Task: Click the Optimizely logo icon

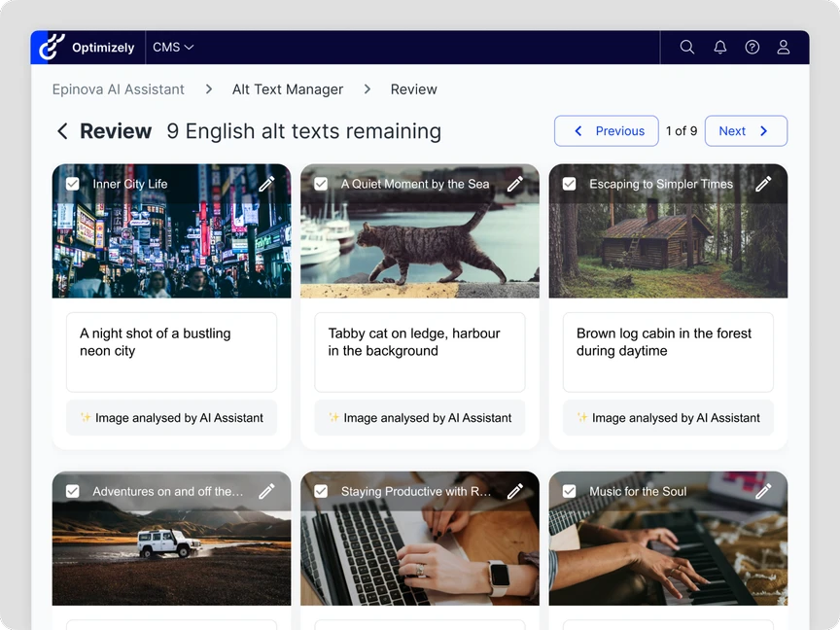Action: tap(52, 47)
